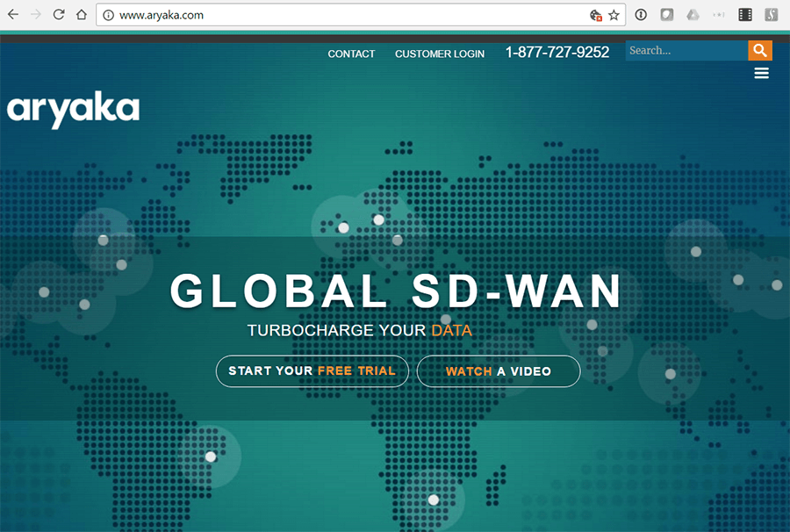The height and width of the screenshot is (532, 790).
Task: Open the Google Drive extension icon
Action: pos(693,14)
